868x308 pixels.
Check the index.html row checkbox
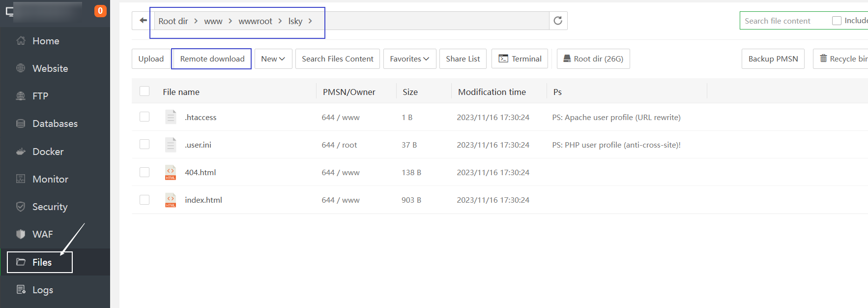[x=145, y=199]
